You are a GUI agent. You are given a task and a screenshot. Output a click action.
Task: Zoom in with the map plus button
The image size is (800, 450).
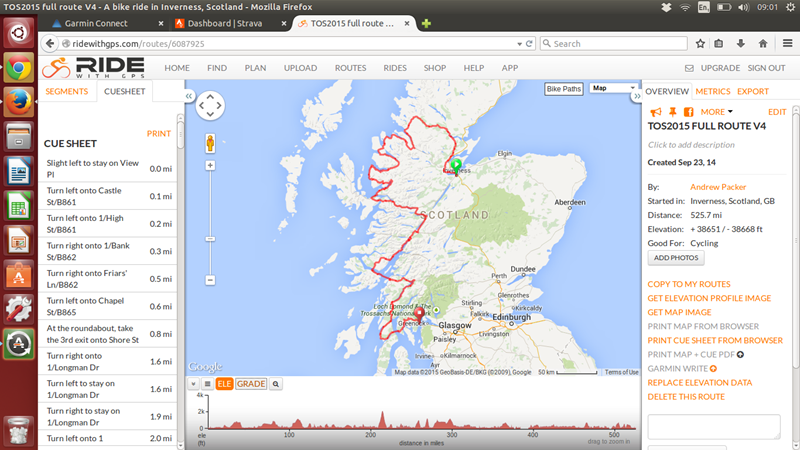tap(210, 165)
